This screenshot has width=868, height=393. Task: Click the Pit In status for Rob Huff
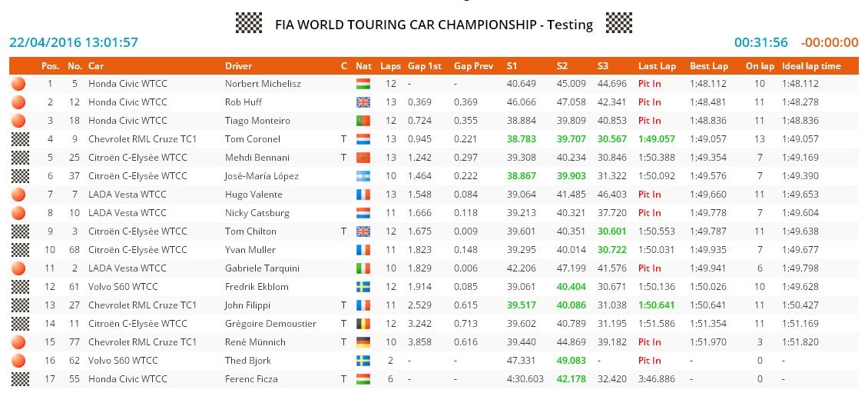click(x=649, y=102)
